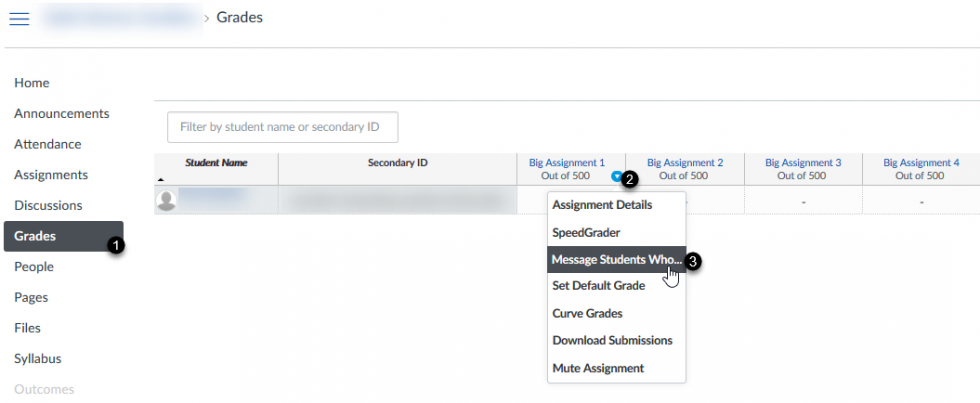980x403 pixels.
Task: View the Syllabus page
Action: (38, 359)
